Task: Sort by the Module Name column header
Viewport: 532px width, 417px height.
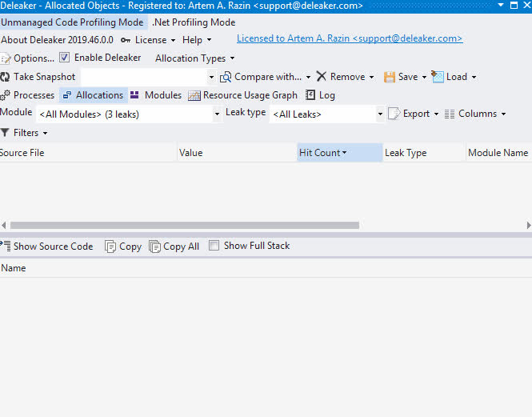Action: (x=498, y=153)
